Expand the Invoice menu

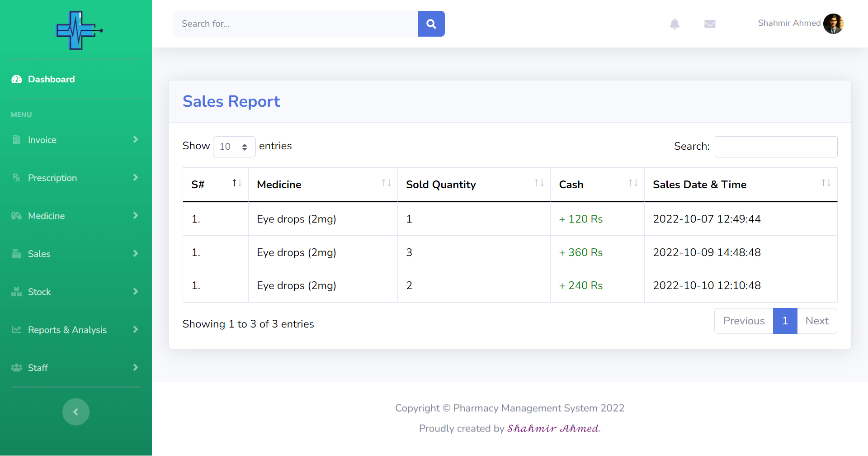(x=75, y=140)
